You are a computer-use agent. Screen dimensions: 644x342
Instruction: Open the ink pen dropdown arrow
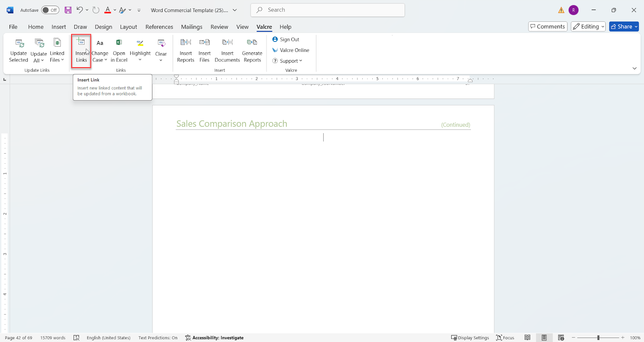(130, 10)
